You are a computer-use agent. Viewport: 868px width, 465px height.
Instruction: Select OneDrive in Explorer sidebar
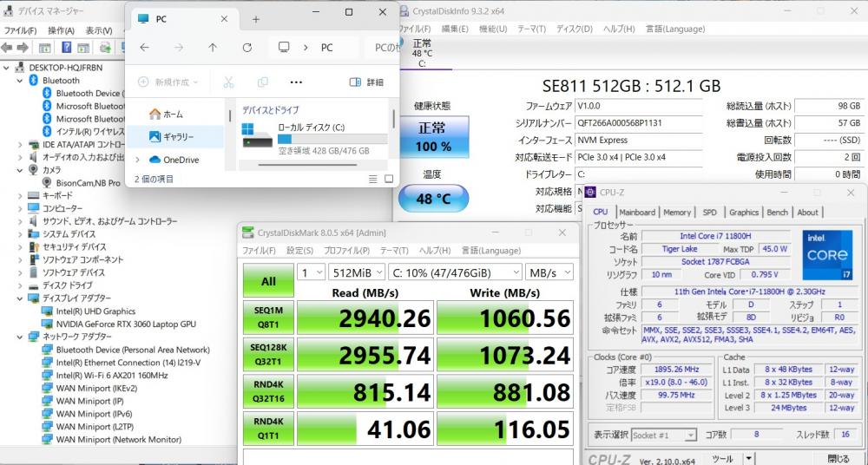[x=175, y=160]
